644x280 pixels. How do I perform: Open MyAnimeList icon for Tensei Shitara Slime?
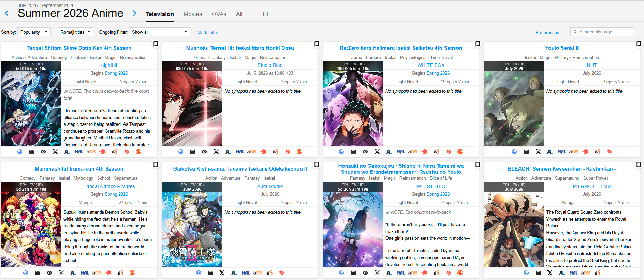click(79, 152)
